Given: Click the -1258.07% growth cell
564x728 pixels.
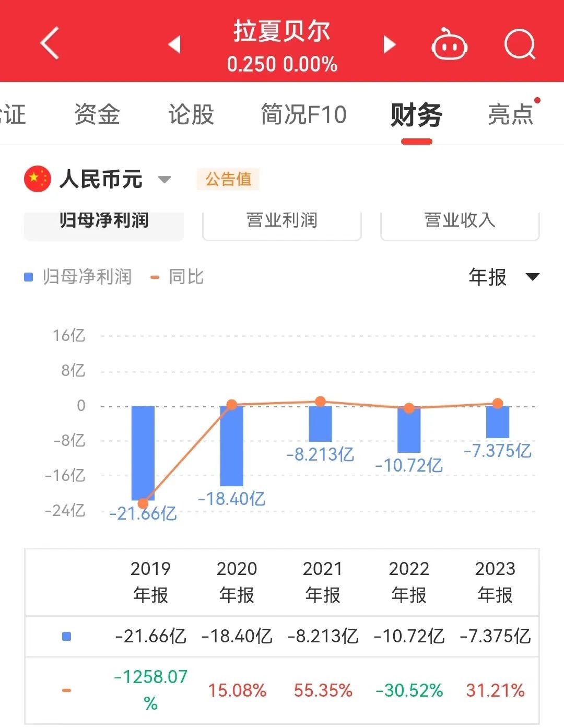Looking at the screenshot, I should click(151, 690).
